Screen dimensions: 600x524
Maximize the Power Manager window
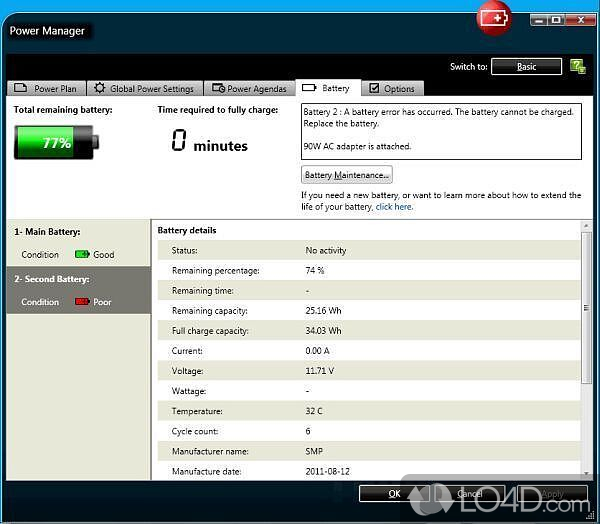coord(556,20)
